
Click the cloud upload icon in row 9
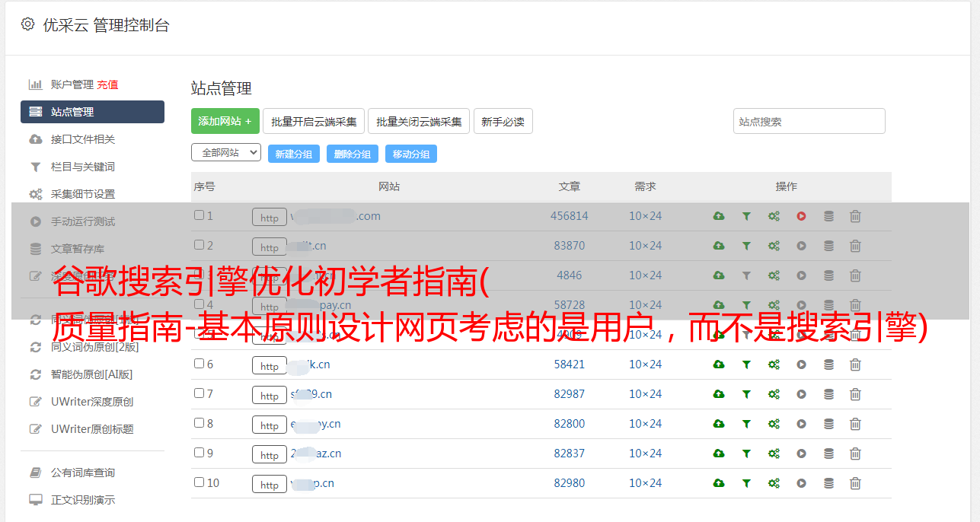click(719, 454)
